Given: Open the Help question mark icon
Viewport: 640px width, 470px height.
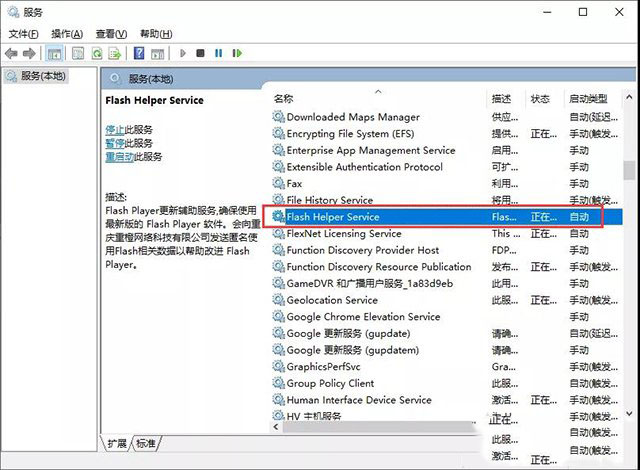Looking at the screenshot, I should click(x=139, y=53).
